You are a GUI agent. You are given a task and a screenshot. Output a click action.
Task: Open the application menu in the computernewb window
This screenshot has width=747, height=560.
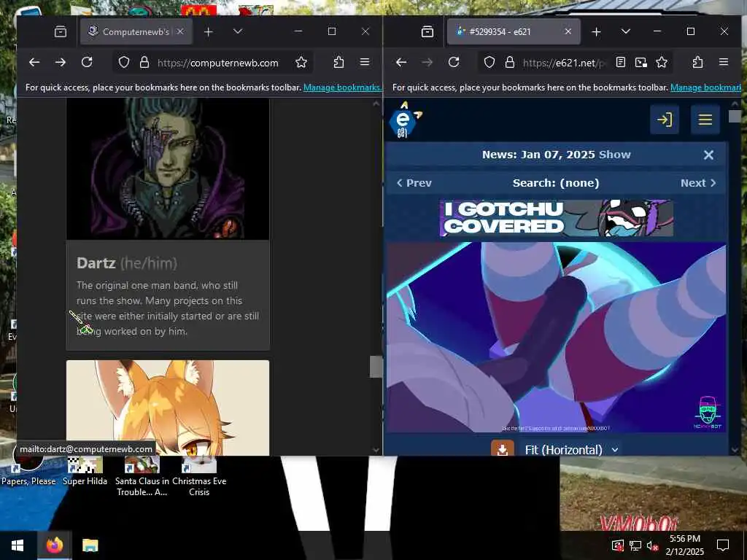pos(365,62)
